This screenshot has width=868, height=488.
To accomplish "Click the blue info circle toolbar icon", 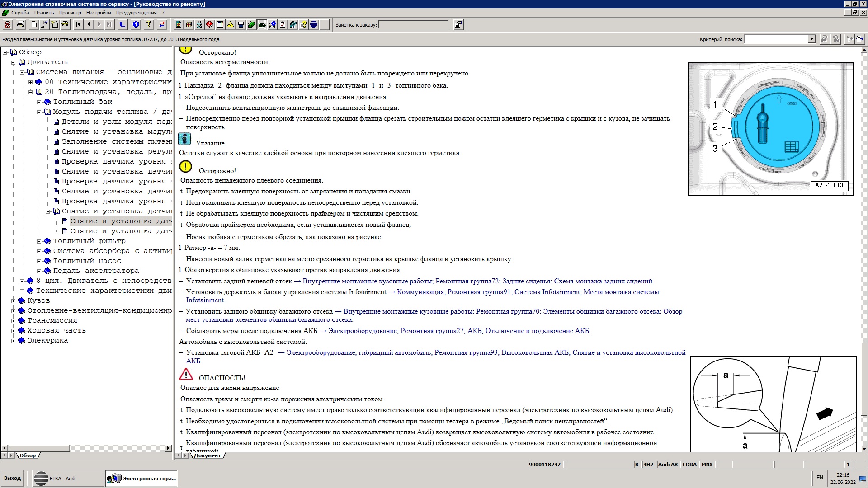I will pos(136,25).
